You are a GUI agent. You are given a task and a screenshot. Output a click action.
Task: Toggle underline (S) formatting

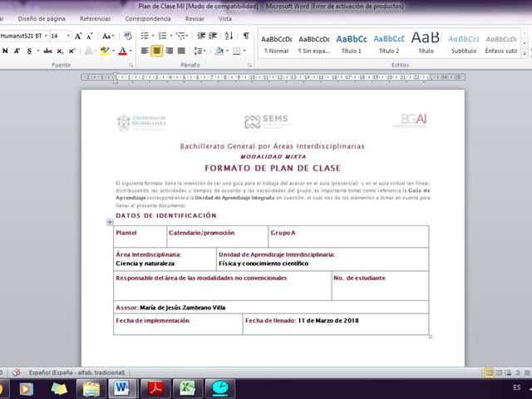pos(29,51)
